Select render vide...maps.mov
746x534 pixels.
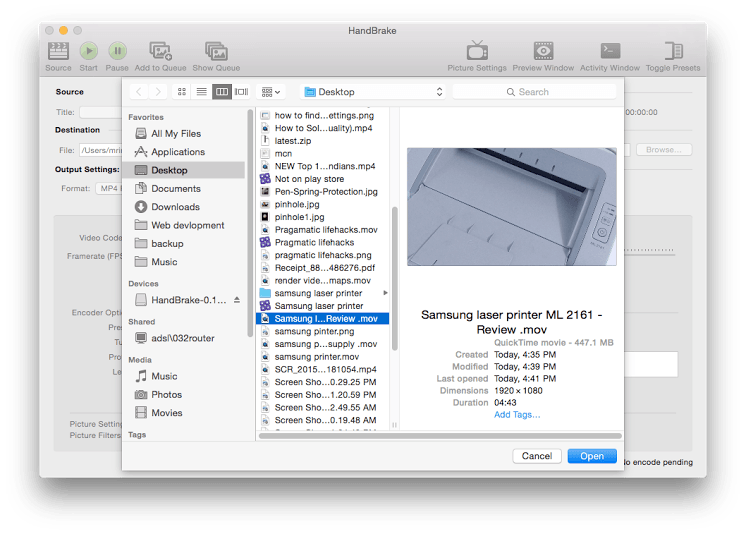(x=323, y=280)
